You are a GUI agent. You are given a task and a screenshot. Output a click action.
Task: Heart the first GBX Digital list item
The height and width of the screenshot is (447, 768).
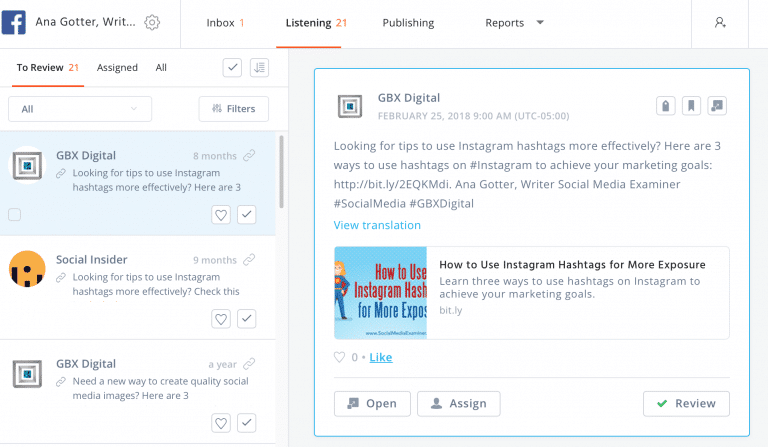click(x=221, y=214)
